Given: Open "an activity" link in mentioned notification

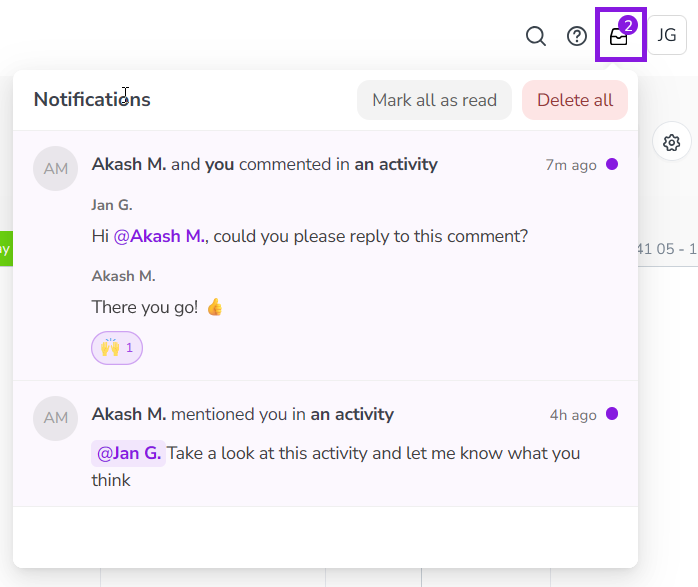Looking at the screenshot, I should coord(352,414).
